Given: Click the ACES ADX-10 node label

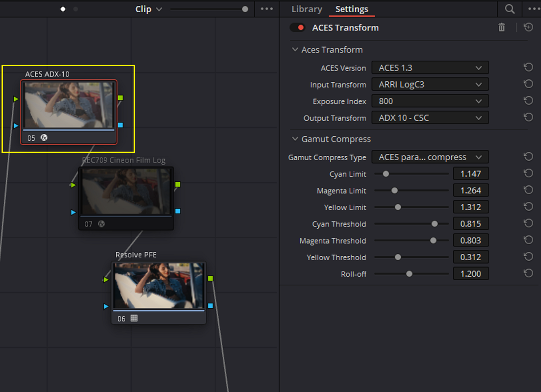Looking at the screenshot, I should click(47, 74).
